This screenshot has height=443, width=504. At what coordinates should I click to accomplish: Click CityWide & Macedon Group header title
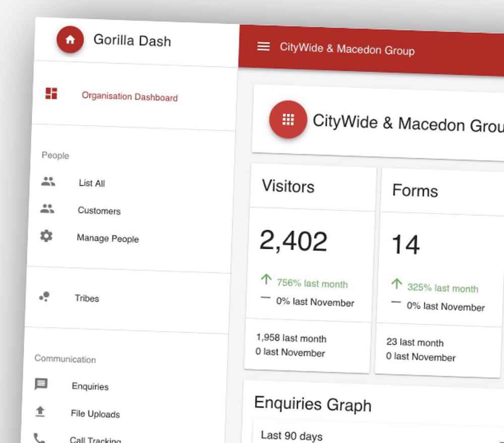347,49
